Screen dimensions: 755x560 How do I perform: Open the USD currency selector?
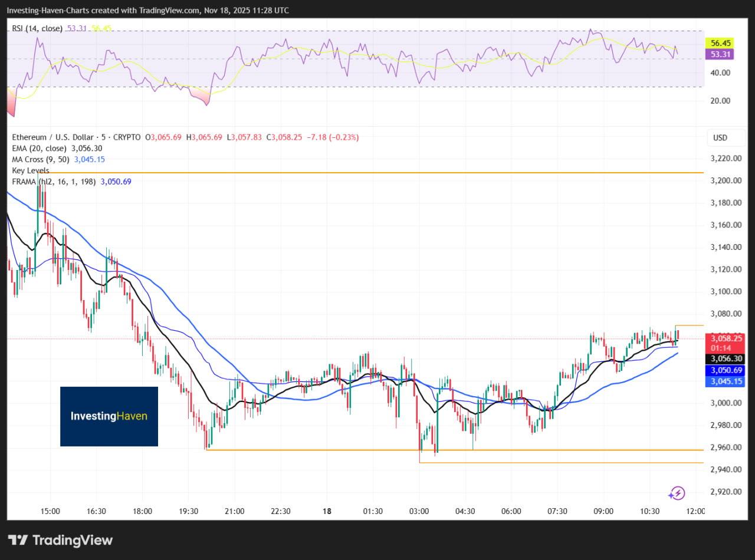[x=720, y=138]
